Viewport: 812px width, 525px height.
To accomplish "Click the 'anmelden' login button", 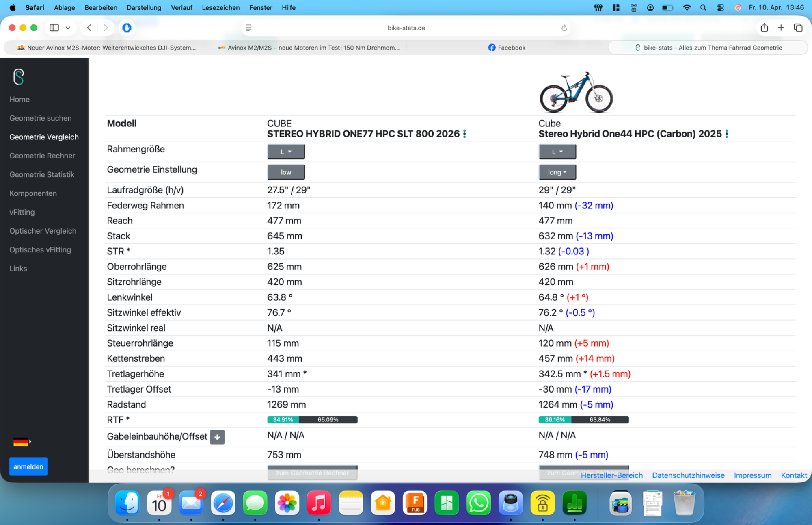I will point(28,466).
